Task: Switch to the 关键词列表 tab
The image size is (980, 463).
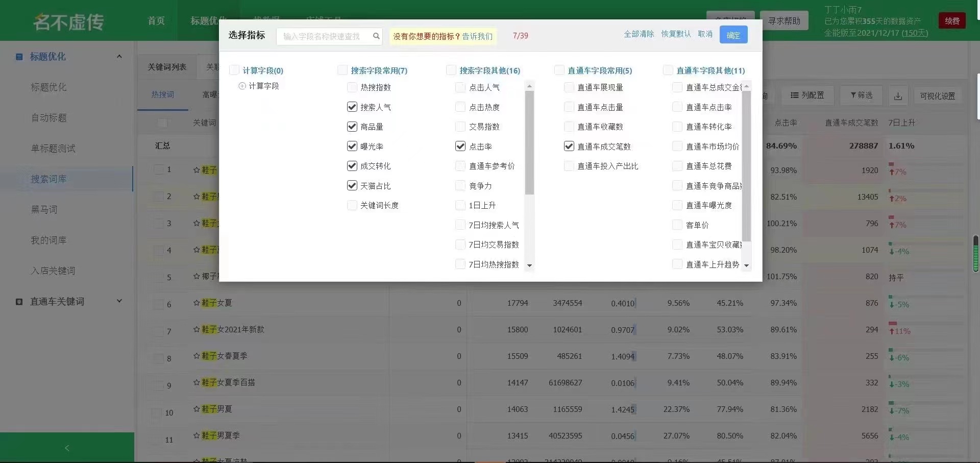Action: [x=167, y=67]
